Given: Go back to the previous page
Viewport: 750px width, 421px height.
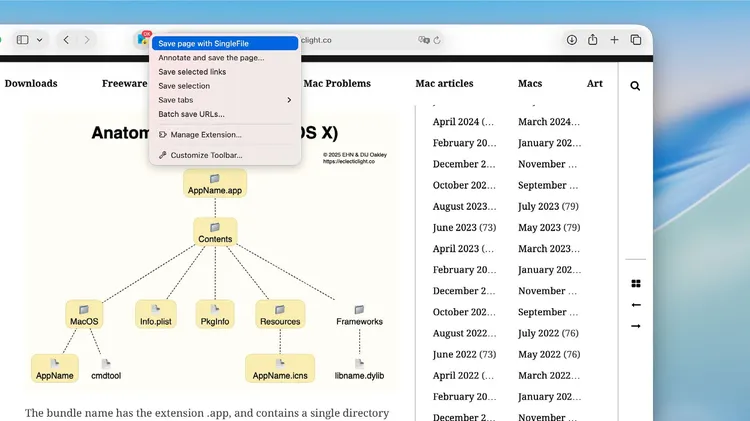Looking at the screenshot, I should pyautogui.click(x=66, y=40).
